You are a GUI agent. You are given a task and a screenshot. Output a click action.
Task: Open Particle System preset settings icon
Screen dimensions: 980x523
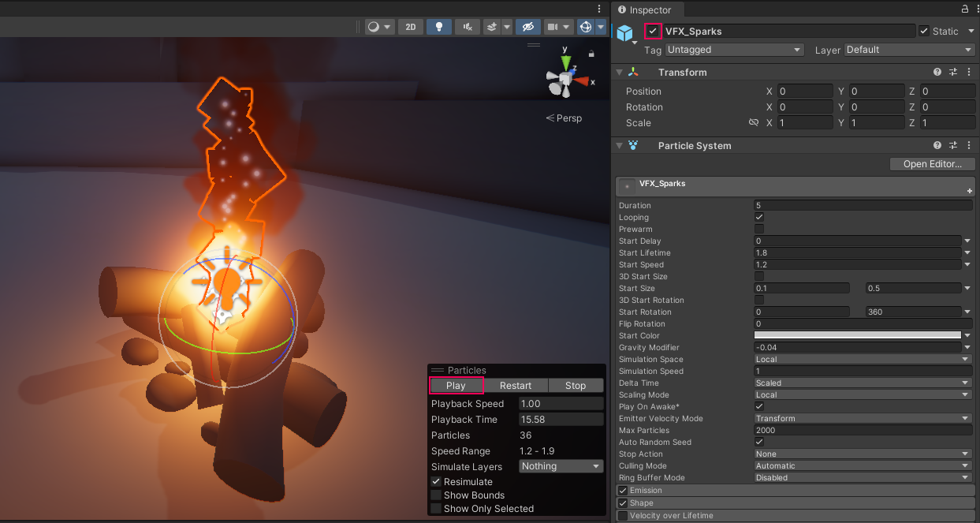[952, 145]
